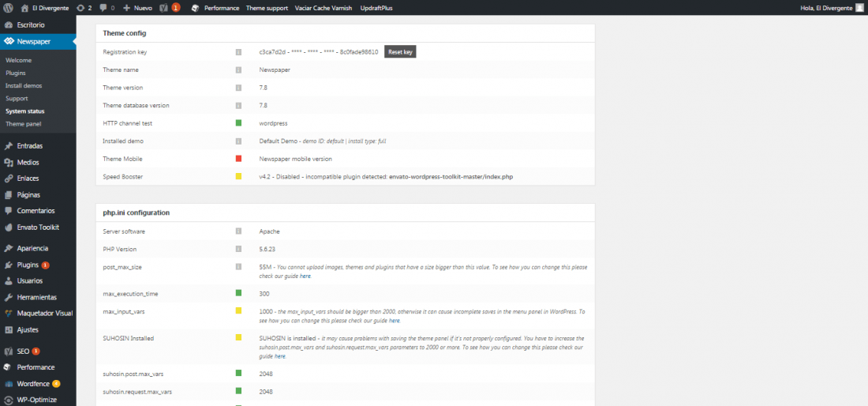Open the Hola, El Divergente account menu
Image resolution: width=868 pixels, height=406 pixels.
pos(832,8)
